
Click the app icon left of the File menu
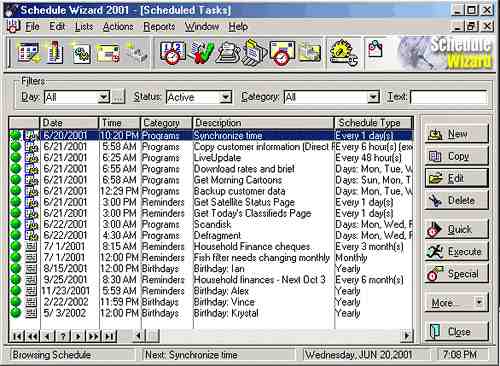click(13, 26)
